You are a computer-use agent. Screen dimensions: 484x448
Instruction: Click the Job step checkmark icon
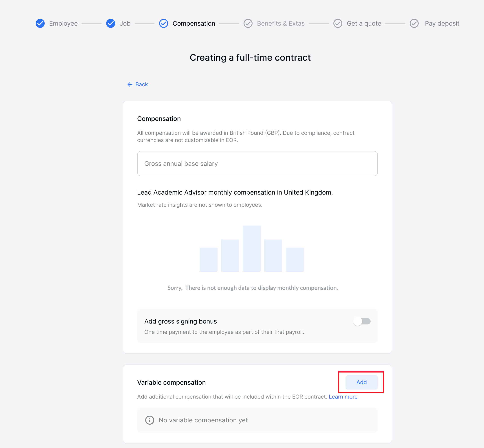pos(111,23)
